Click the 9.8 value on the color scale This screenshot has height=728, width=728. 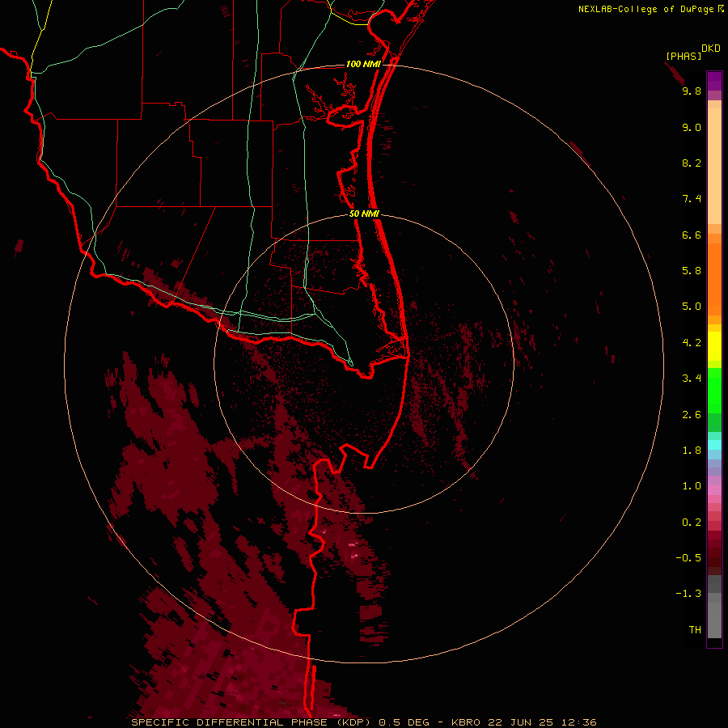point(692,91)
